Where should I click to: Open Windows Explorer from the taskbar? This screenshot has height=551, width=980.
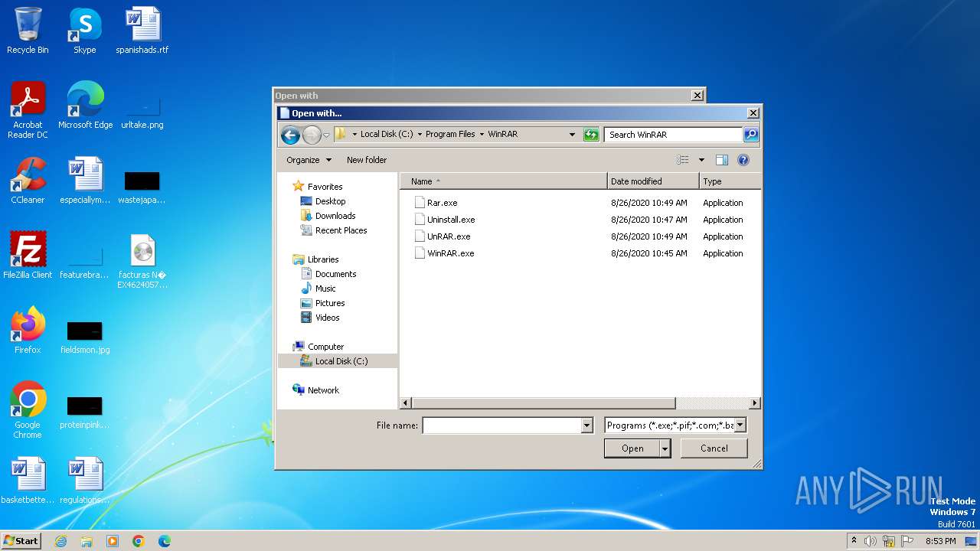(x=87, y=541)
